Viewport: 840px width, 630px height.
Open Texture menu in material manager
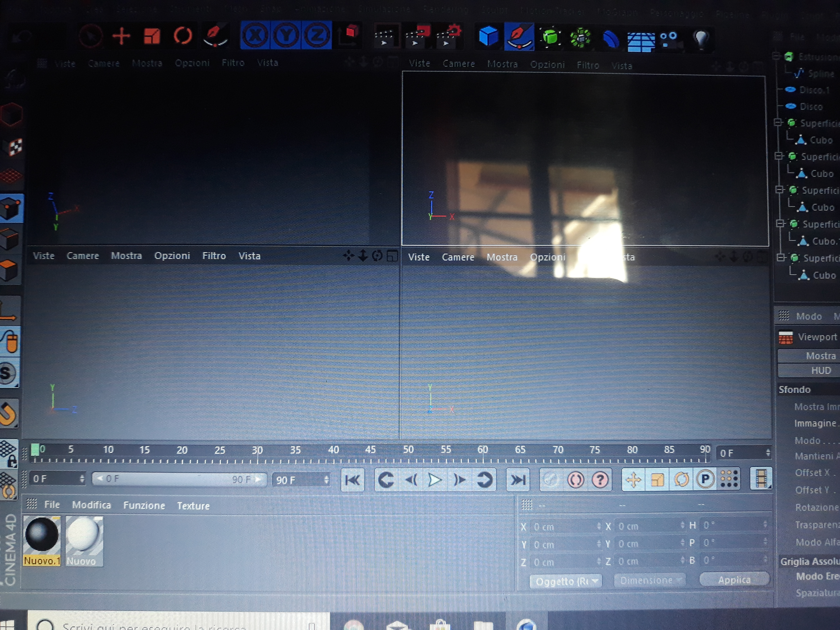point(193,506)
